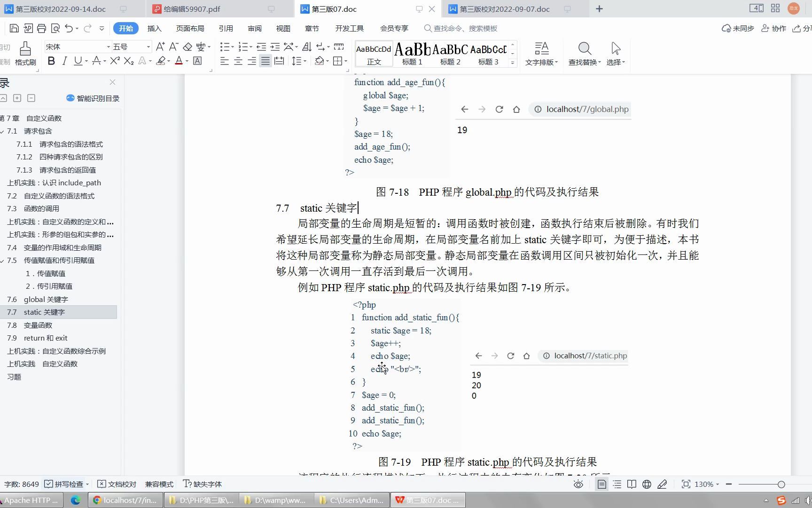Toggle justify alignment button

coord(265,61)
